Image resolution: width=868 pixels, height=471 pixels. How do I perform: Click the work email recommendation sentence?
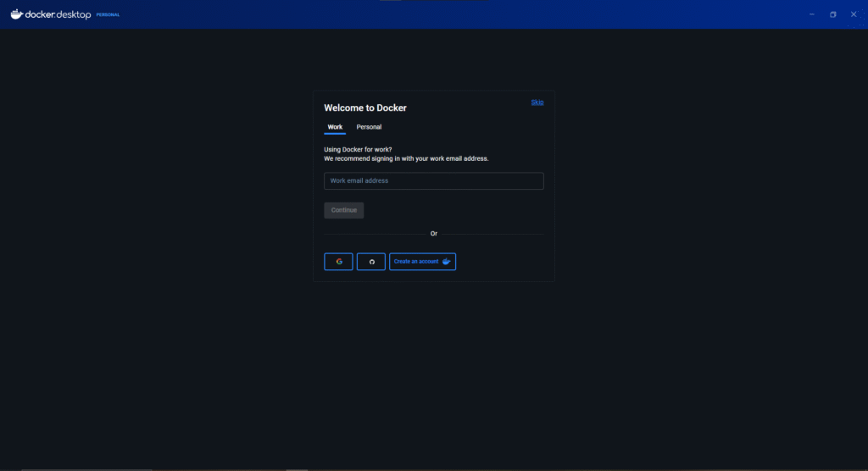coord(406,158)
